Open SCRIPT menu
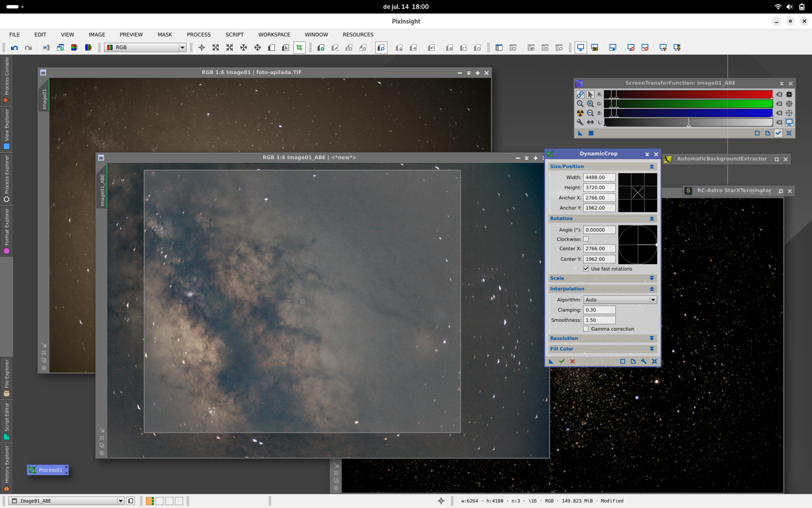Screen dimensions: 812x508 (x=235, y=34)
